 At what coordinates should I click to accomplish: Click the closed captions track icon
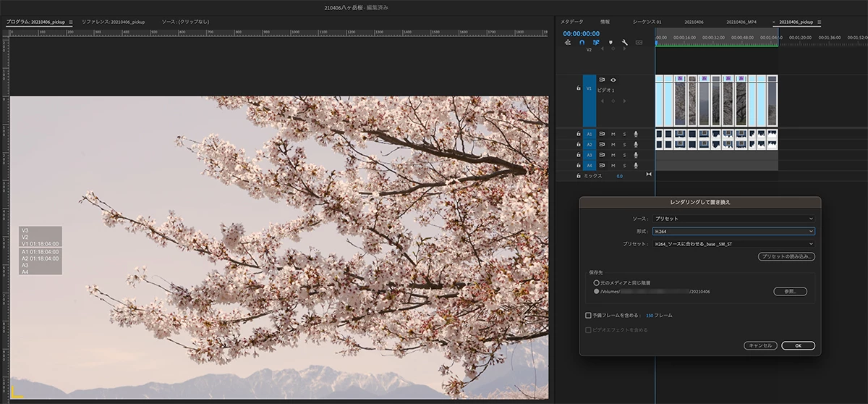pos(639,43)
